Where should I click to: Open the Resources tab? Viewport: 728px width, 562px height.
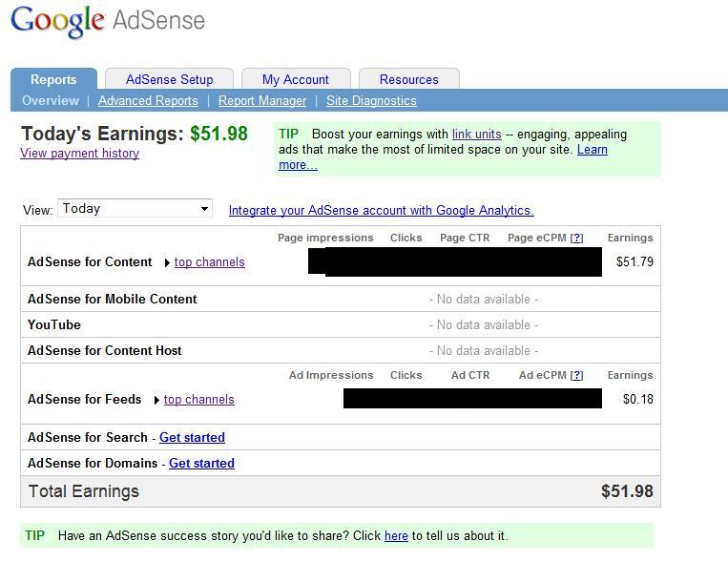coord(409,79)
